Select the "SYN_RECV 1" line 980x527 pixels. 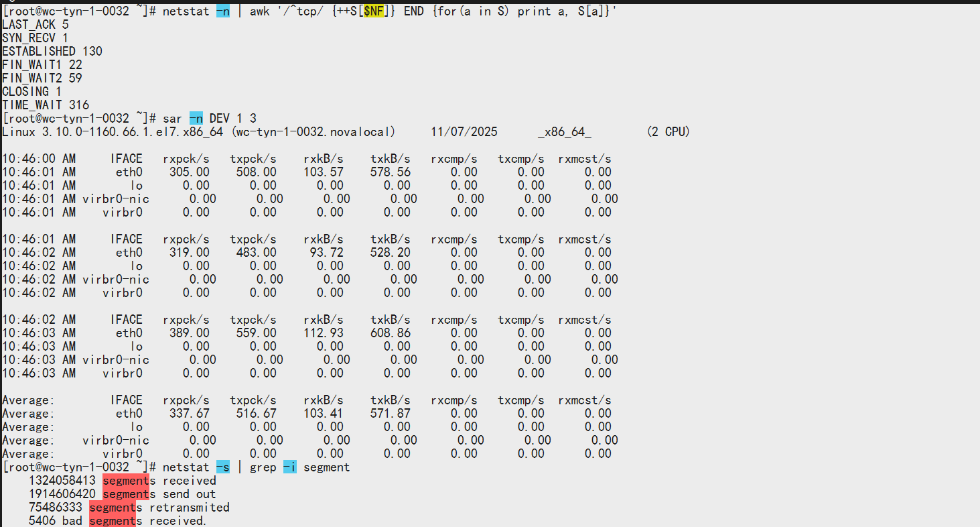click(36, 38)
